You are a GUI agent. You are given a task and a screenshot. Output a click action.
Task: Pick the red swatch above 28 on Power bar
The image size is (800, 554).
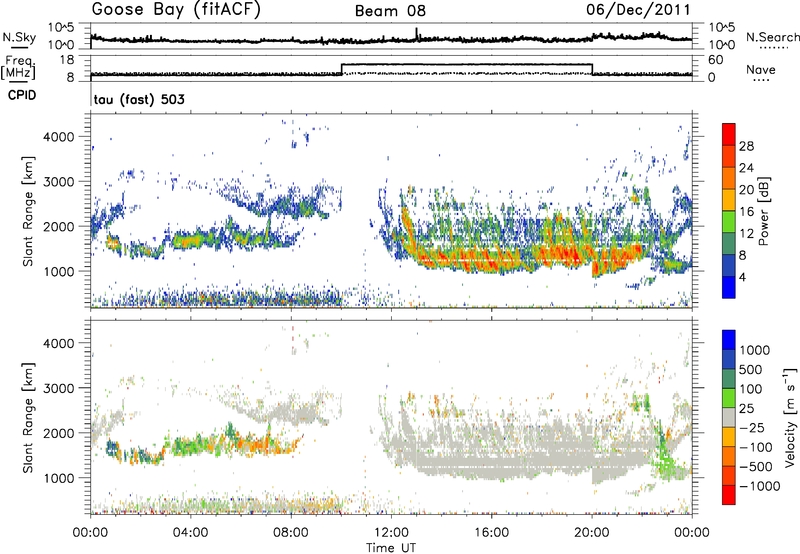729,134
